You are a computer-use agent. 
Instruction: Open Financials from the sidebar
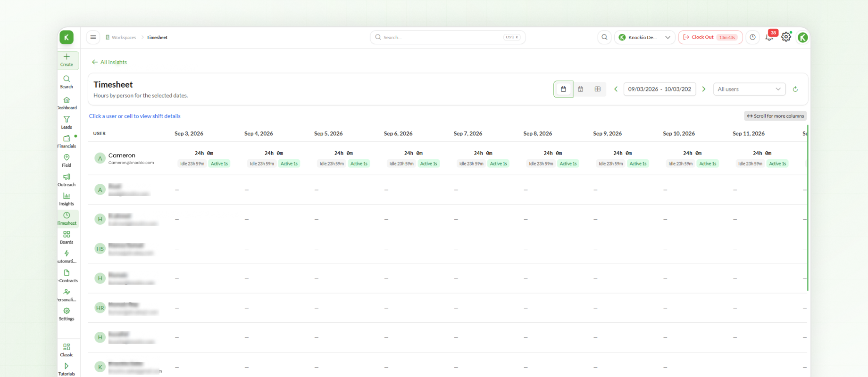click(67, 142)
